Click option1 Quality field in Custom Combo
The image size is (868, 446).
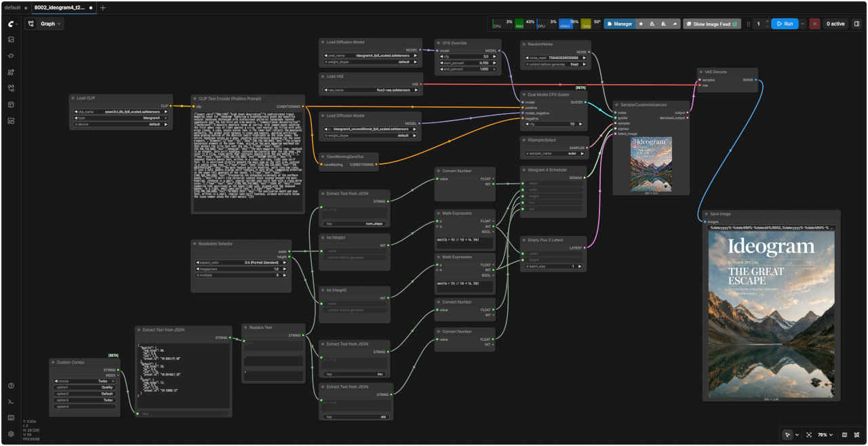85,387
